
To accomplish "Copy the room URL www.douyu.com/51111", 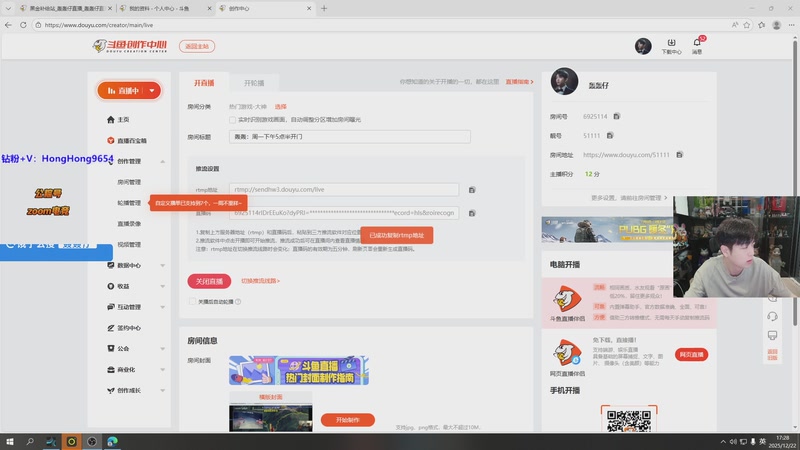I will 679,155.
